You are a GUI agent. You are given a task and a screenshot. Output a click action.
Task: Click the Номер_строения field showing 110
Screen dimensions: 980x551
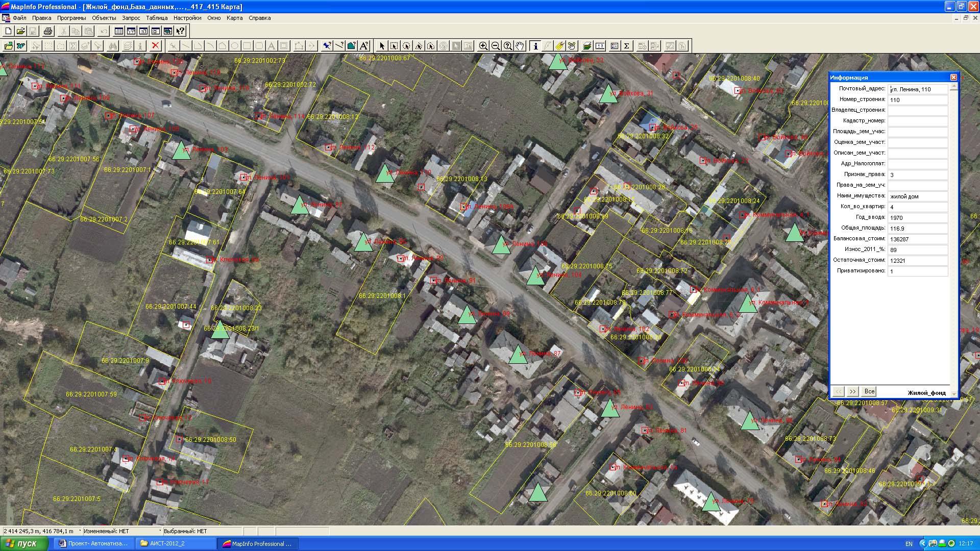click(x=918, y=100)
